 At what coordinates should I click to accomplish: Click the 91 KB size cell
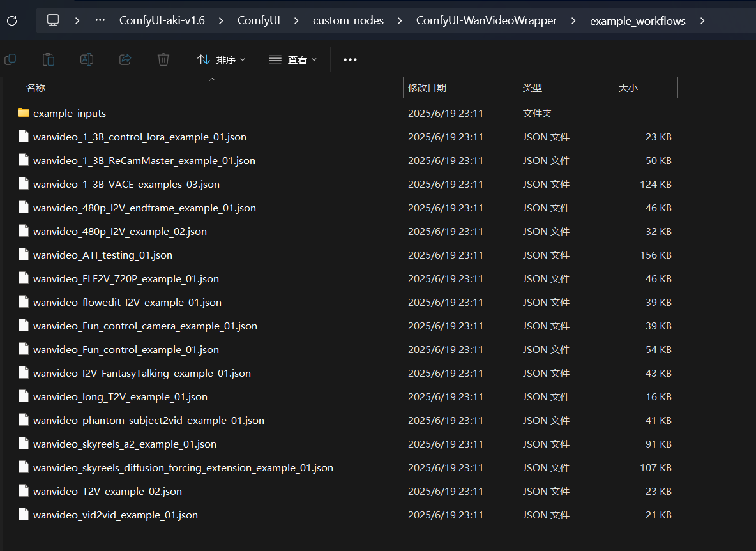coord(658,444)
